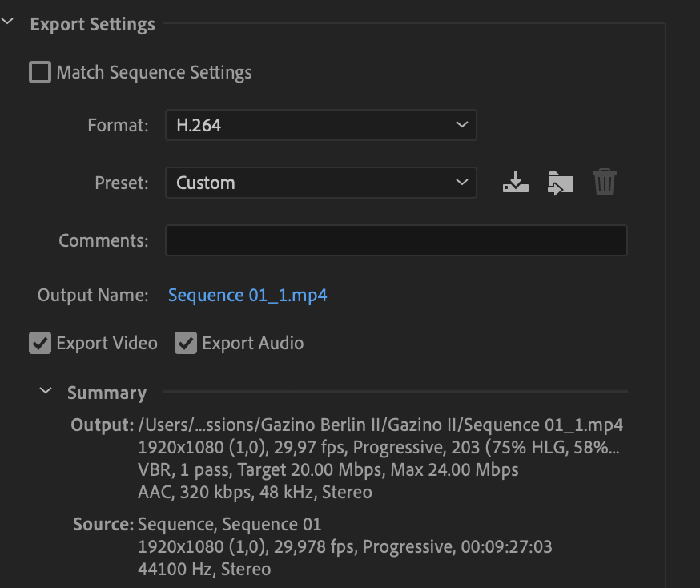Viewport: 700px width, 588px height.
Task: Click the Delete Preset trash icon
Action: click(x=605, y=182)
